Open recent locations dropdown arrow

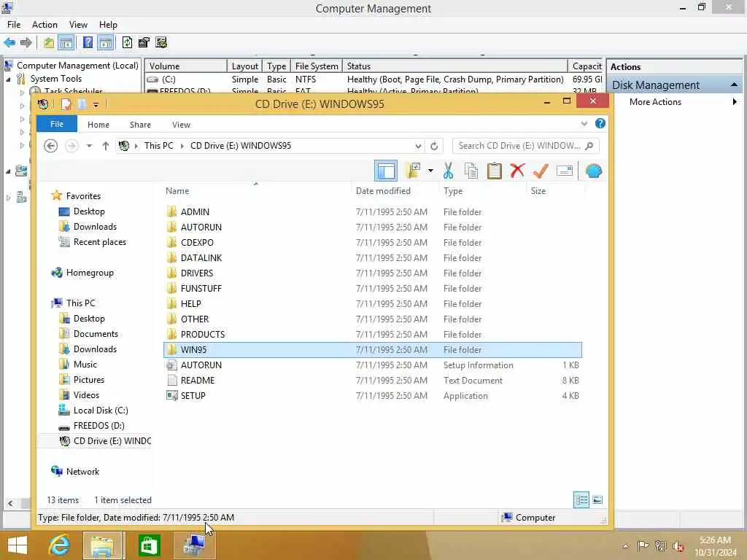(89, 146)
